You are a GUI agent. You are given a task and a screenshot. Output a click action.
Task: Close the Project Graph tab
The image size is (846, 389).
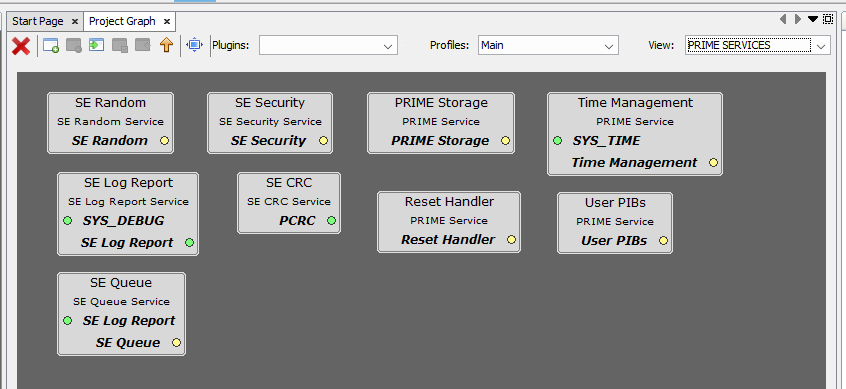click(x=167, y=22)
